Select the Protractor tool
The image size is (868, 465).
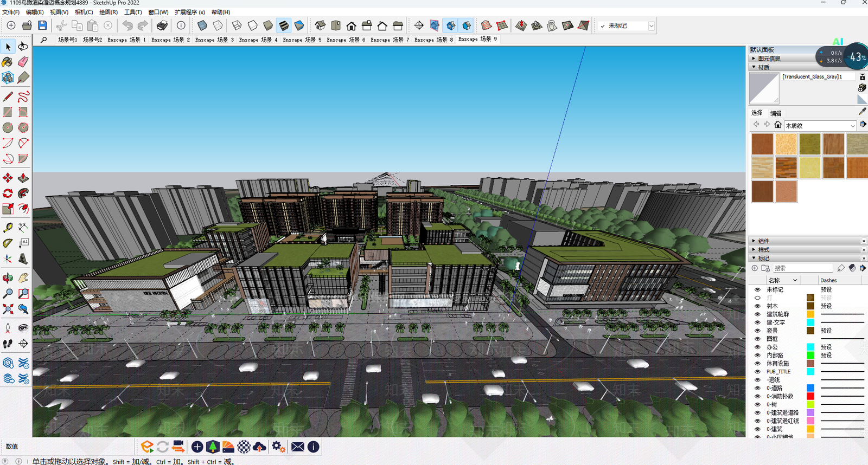click(8, 243)
